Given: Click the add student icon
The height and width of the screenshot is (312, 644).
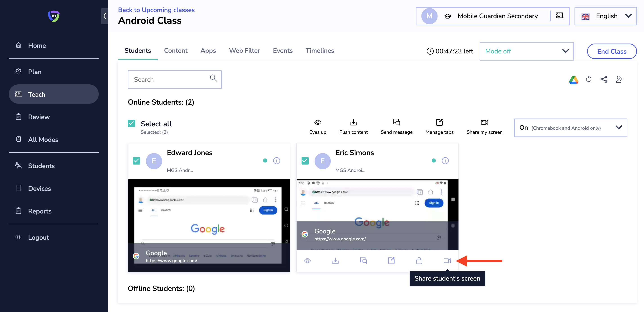Looking at the screenshot, I should click(x=619, y=79).
